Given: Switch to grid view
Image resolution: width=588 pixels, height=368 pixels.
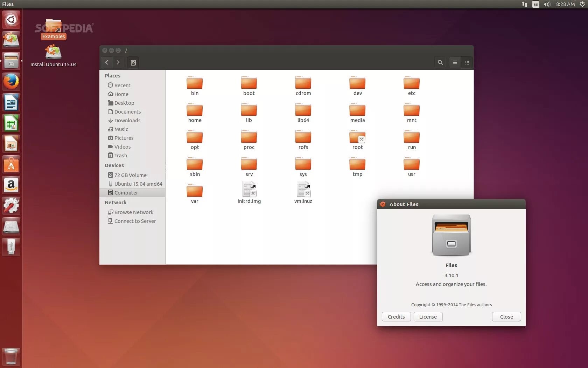Looking at the screenshot, I should pos(467,62).
